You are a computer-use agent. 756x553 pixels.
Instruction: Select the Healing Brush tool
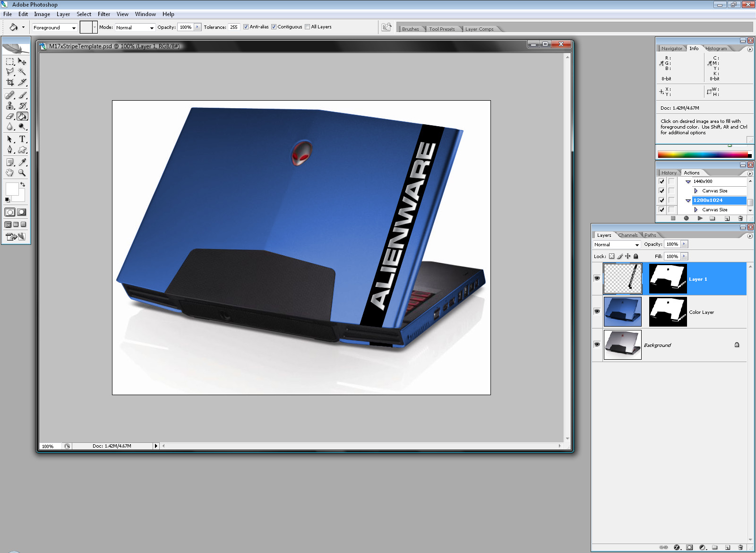(x=10, y=95)
